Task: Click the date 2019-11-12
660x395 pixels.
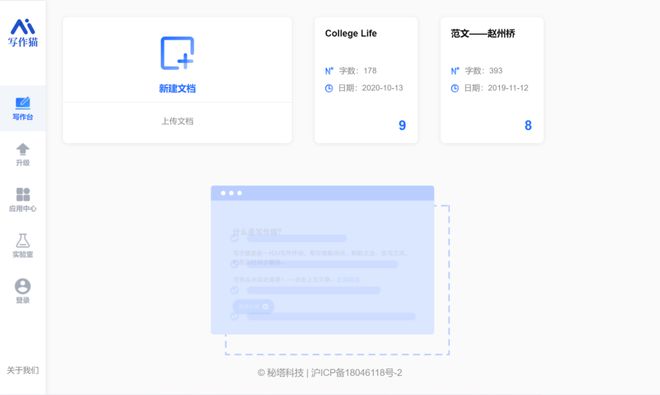Action: (x=508, y=88)
